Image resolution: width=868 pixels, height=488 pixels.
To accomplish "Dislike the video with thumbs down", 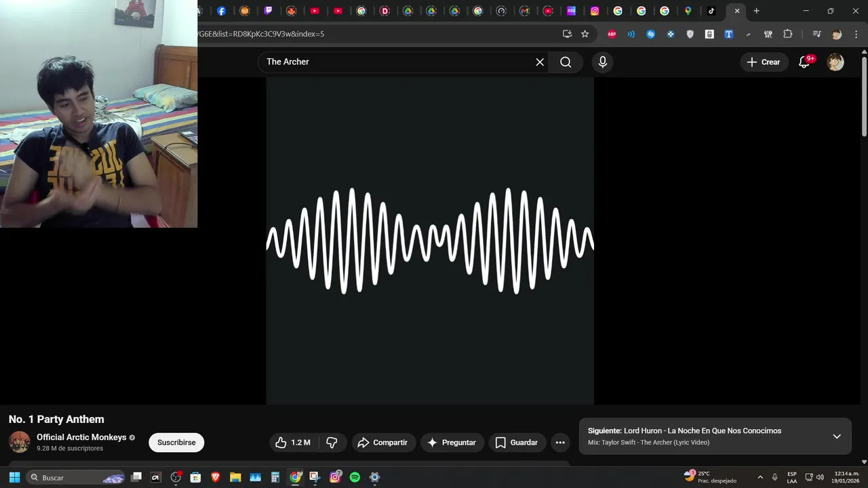I will 332,443.
